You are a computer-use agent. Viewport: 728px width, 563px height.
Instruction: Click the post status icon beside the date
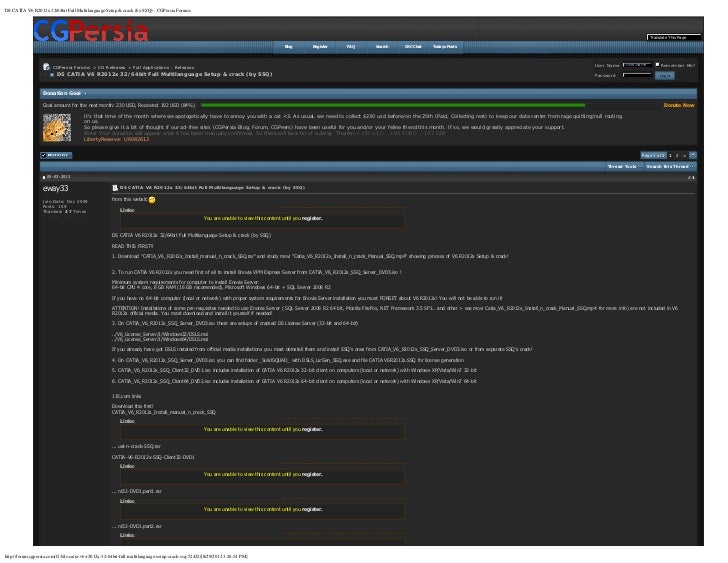click(44, 177)
